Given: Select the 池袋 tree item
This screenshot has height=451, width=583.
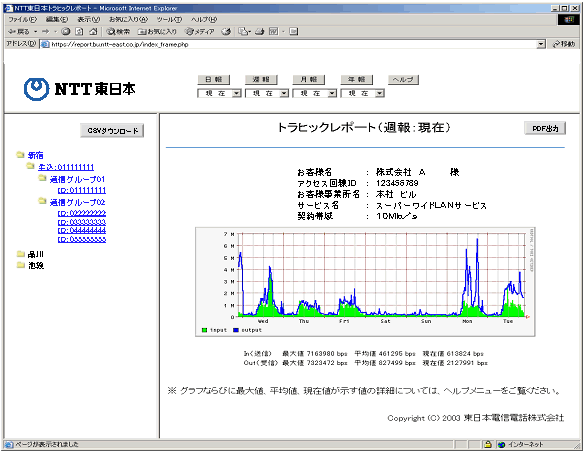Looking at the screenshot, I should pos(36,265).
